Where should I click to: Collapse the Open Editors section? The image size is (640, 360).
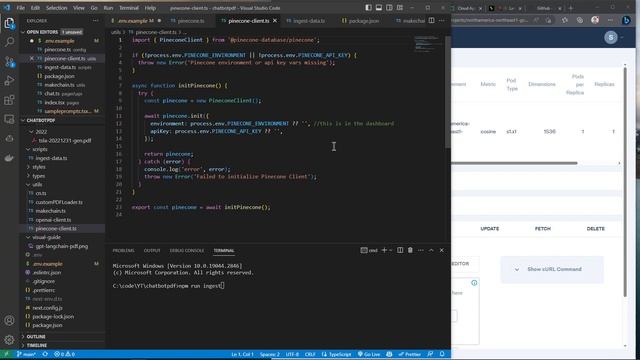pos(42,32)
